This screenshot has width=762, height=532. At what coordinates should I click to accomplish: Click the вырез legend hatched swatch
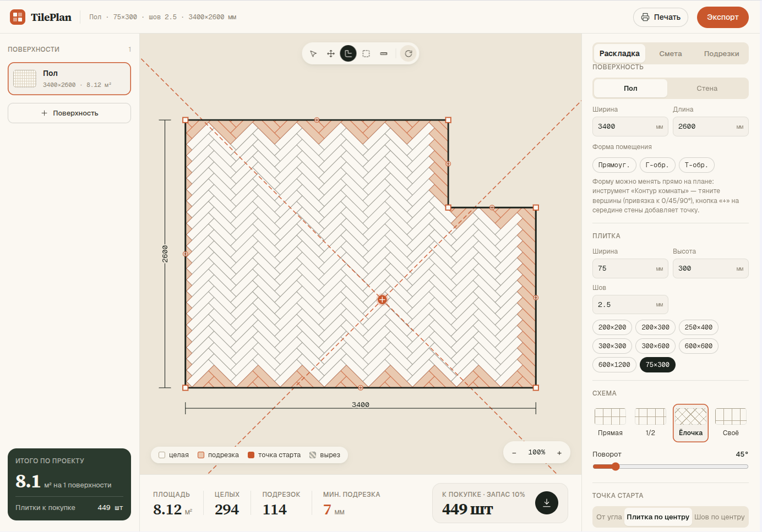[313, 455]
